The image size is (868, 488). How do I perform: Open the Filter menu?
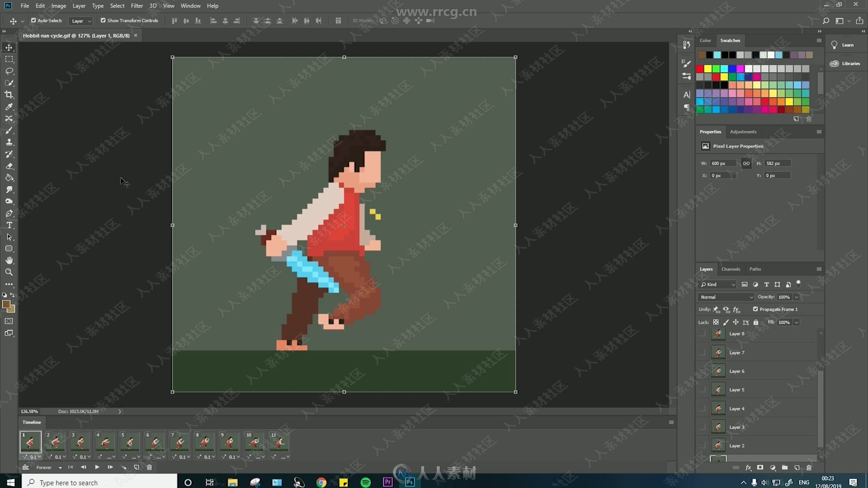point(137,6)
